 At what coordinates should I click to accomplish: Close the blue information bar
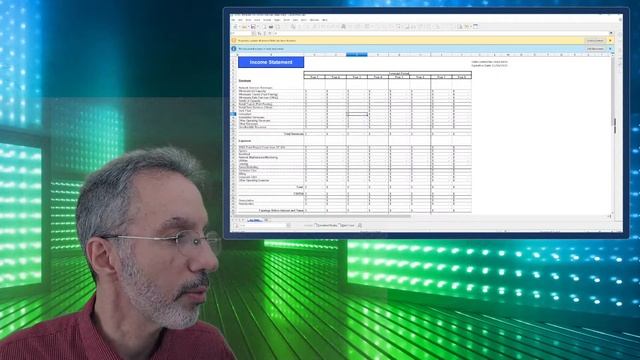[x=610, y=49]
